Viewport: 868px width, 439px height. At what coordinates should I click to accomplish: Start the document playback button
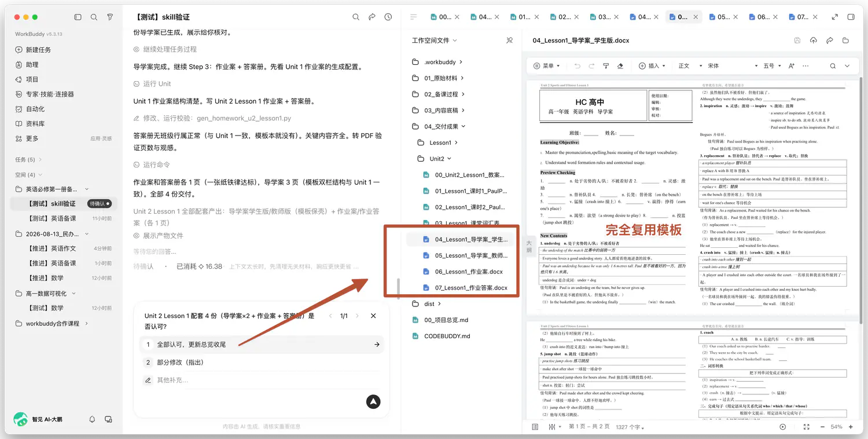(x=783, y=427)
